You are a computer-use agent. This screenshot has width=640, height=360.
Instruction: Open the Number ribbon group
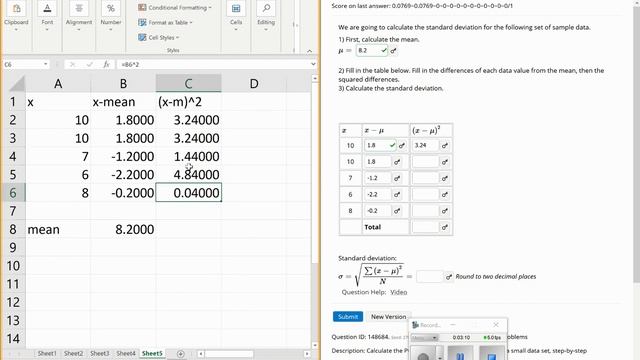(111, 16)
